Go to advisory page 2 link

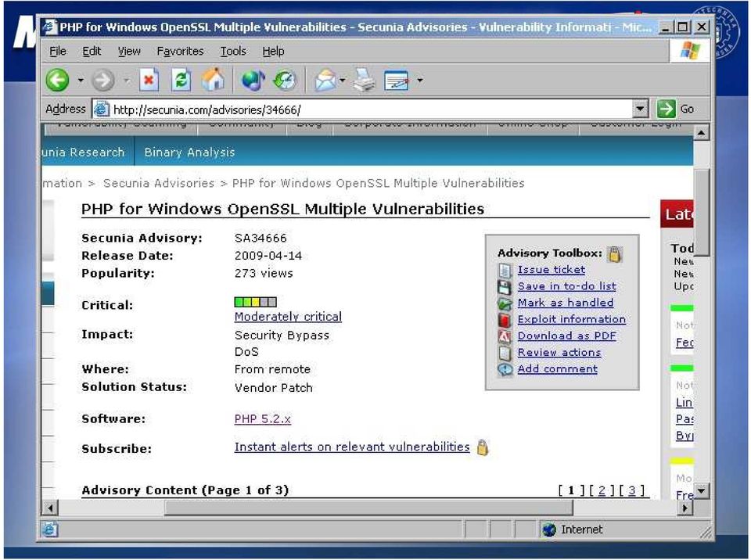tap(602, 490)
